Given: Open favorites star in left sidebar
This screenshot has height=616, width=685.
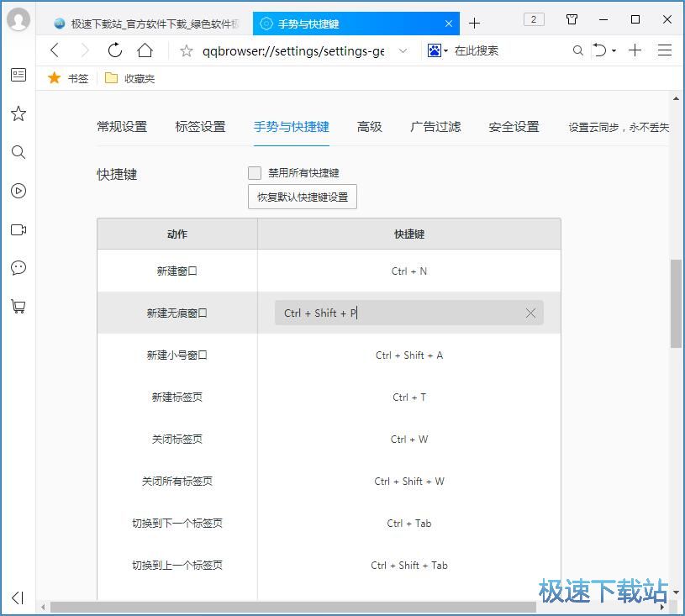Looking at the screenshot, I should [x=18, y=113].
